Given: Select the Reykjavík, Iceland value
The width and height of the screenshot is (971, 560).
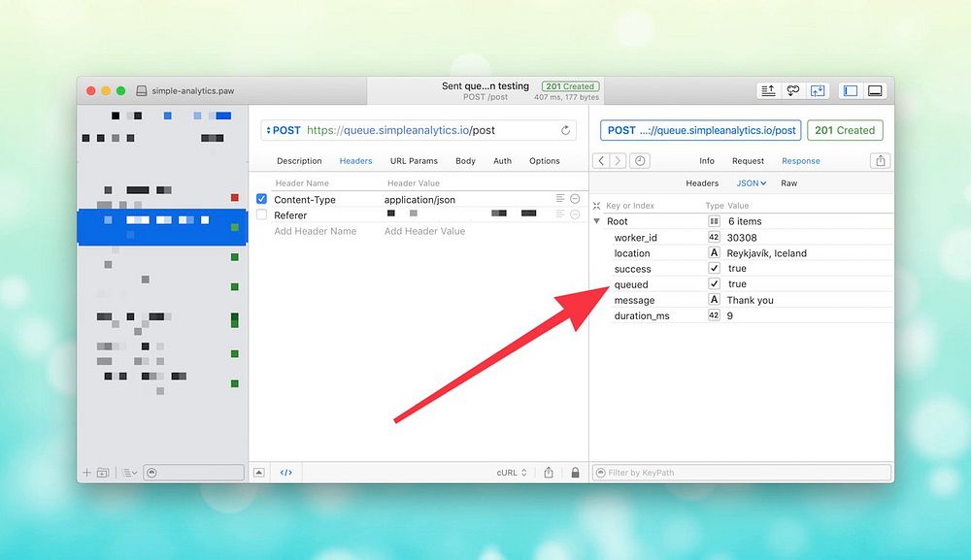Looking at the screenshot, I should click(767, 253).
